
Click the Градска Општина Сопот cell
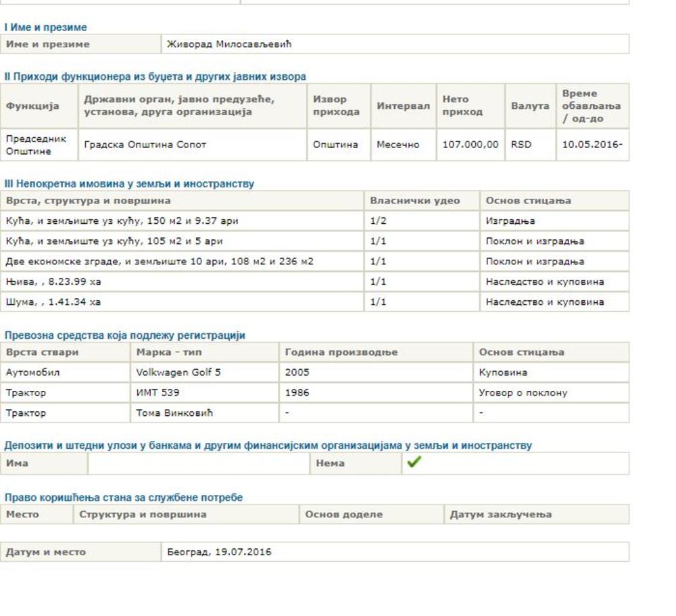pos(145,145)
